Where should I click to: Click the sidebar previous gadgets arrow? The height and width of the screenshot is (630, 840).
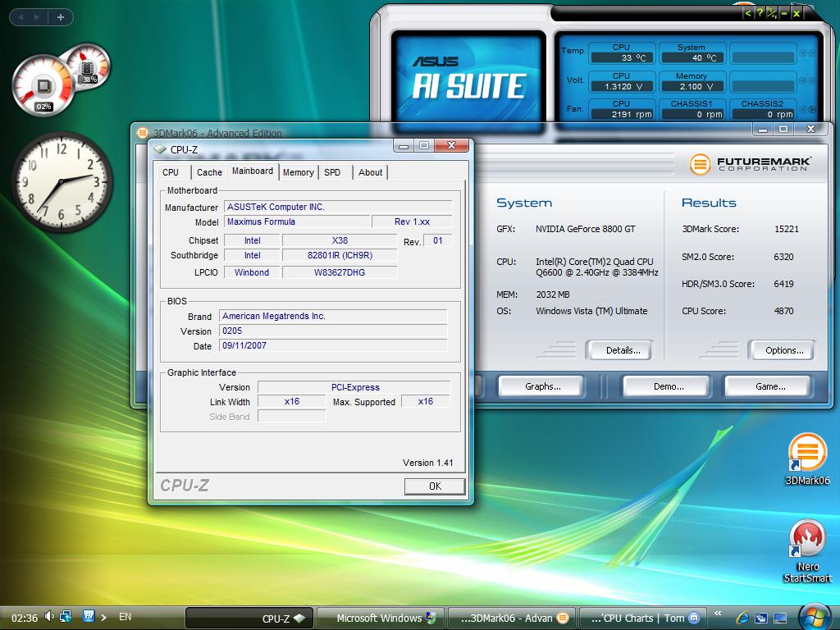click(x=21, y=17)
